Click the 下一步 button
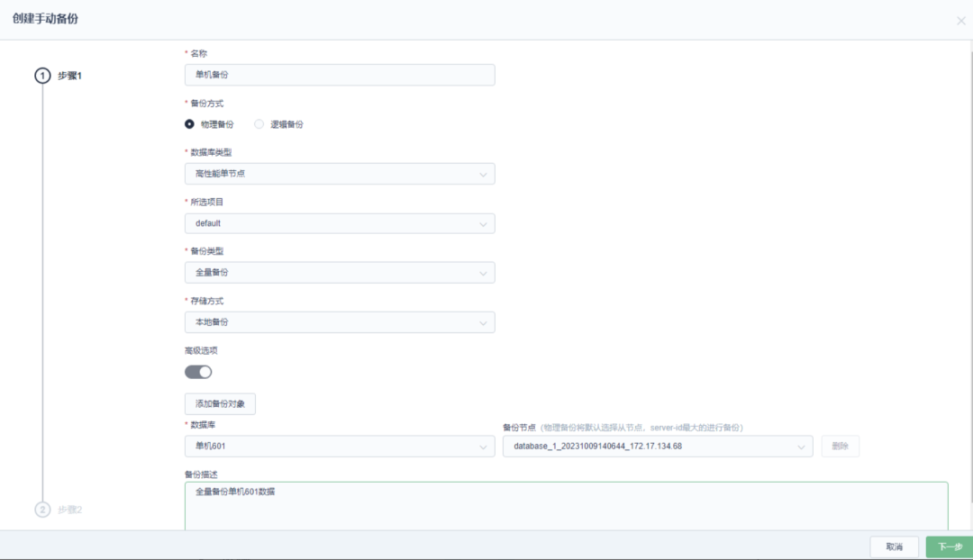The height and width of the screenshot is (560, 973). (x=950, y=547)
